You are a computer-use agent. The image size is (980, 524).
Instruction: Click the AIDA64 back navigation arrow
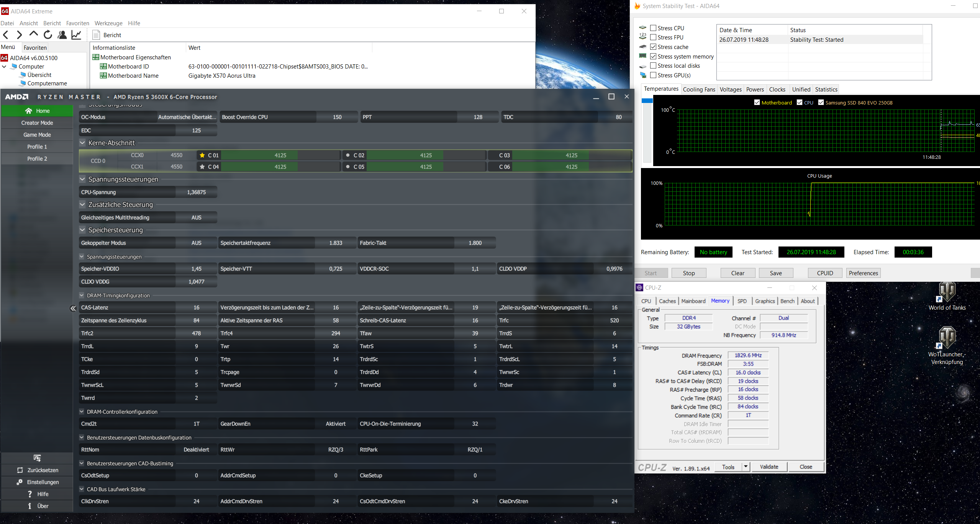click(6, 35)
